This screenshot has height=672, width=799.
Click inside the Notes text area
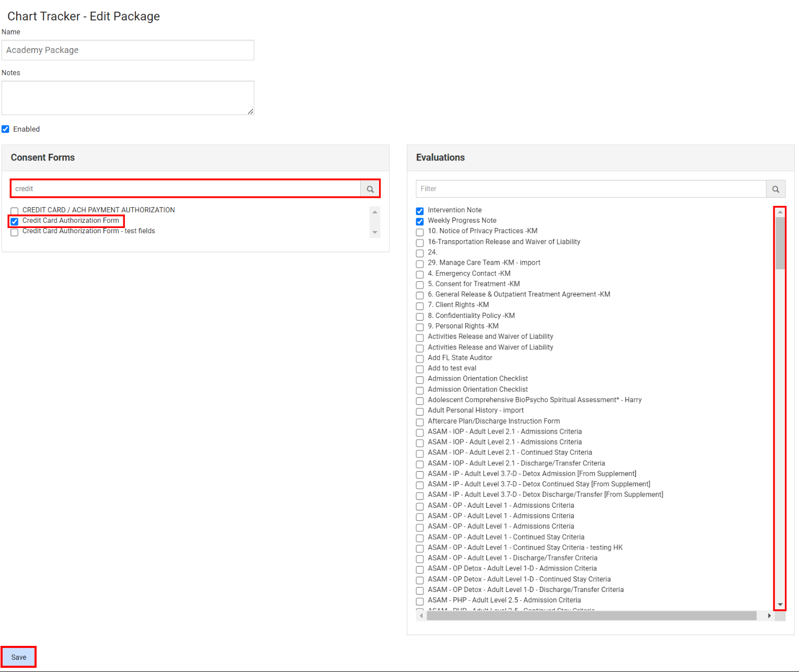pyautogui.click(x=128, y=98)
